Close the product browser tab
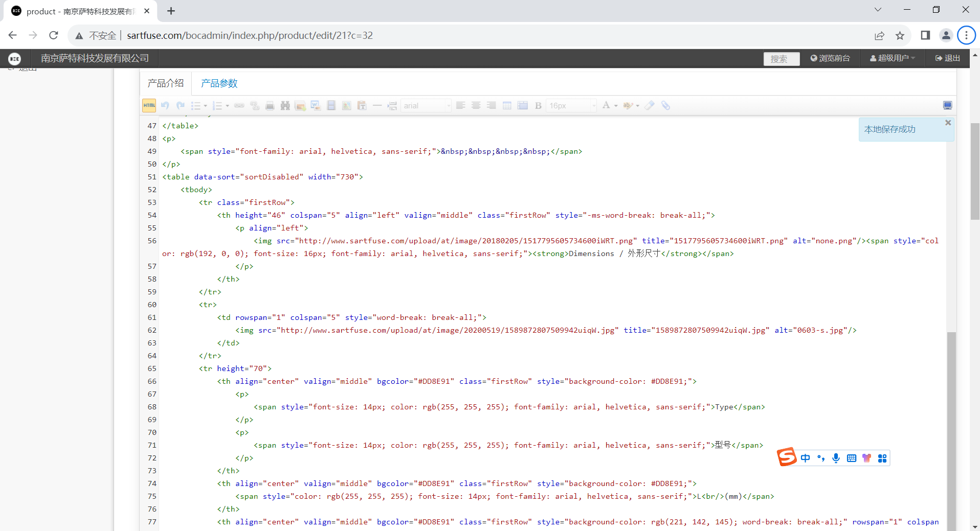Screen dimensions: 980x531 (147, 11)
